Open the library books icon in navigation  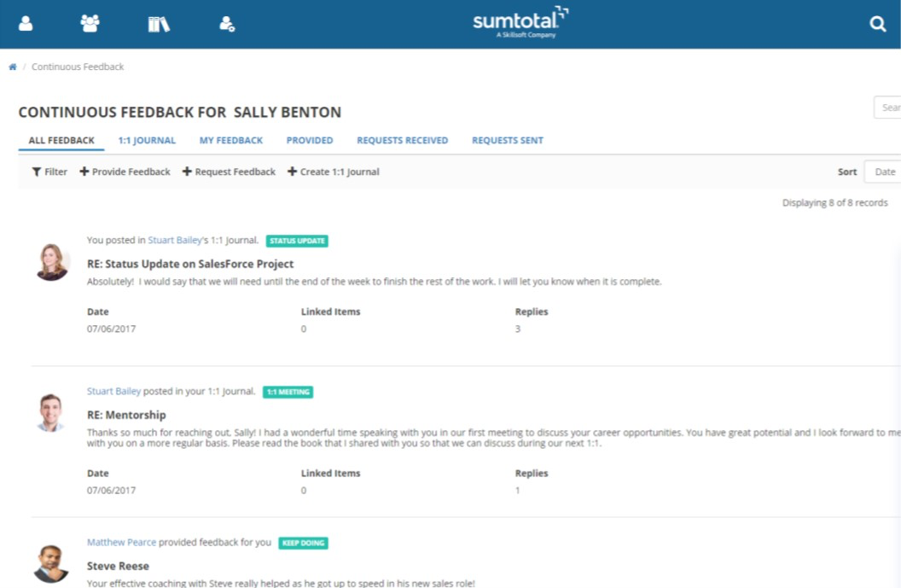click(157, 23)
